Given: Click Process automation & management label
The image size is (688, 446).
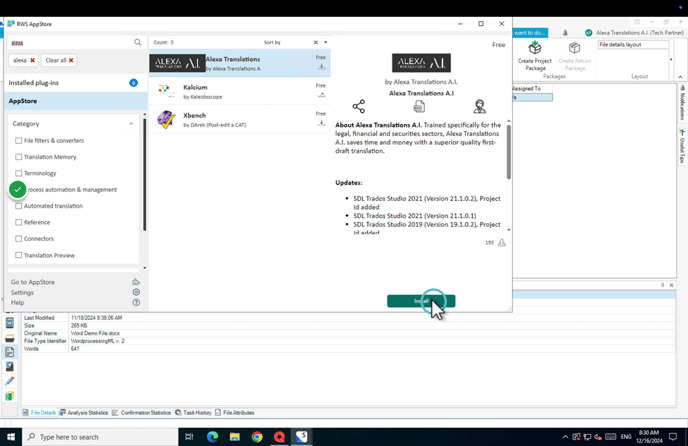Looking at the screenshot, I should (x=72, y=190).
